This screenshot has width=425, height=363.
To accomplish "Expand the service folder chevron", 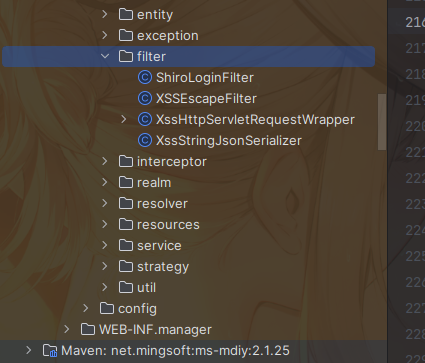I will click(105, 245).
